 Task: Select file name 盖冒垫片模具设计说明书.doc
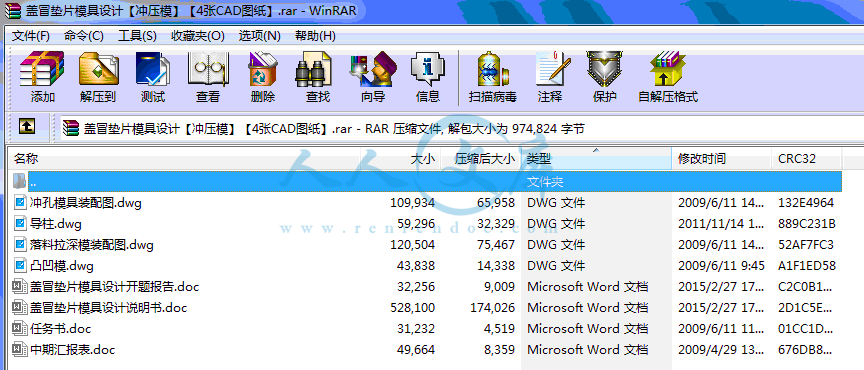tap(108, 308)
